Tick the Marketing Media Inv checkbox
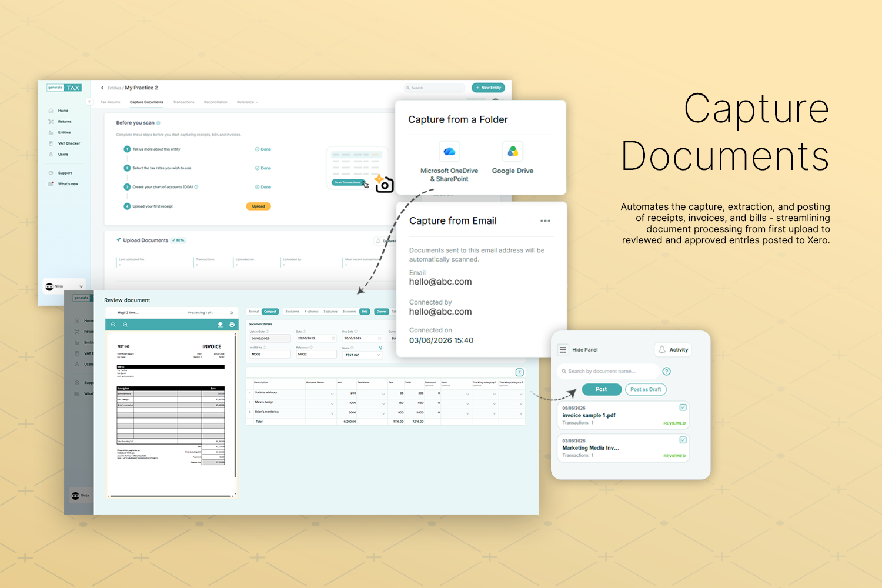The height and width of the screenshot is (588, 882). pos(683,440)
